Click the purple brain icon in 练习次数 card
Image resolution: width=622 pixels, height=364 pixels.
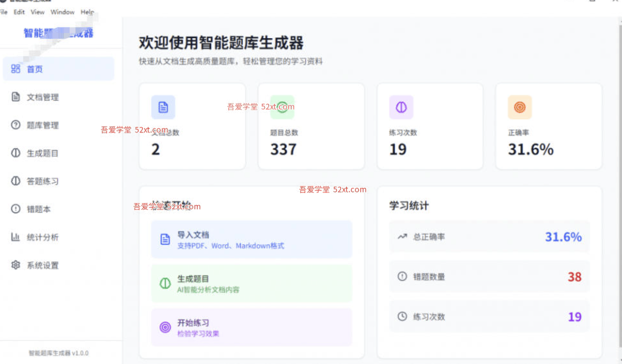(x=401, y=107)
